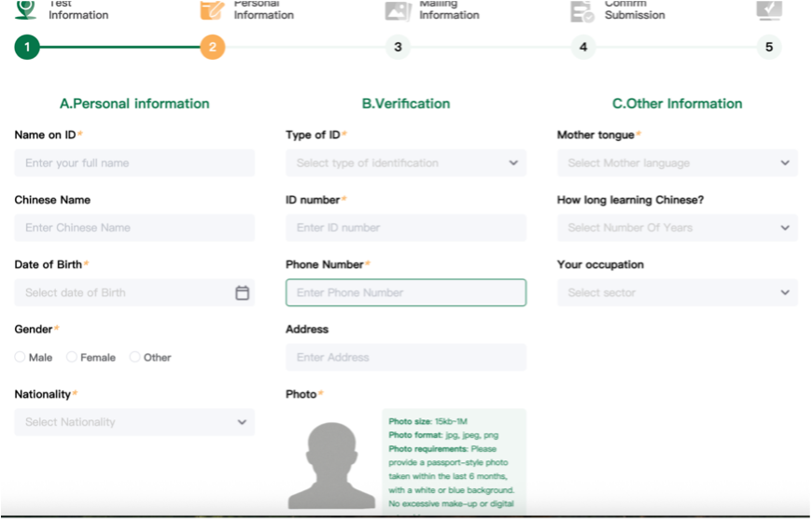Click the Confirm Submission document icon
The width and height of the screenshot is (812, 522).
coord(583,10)
